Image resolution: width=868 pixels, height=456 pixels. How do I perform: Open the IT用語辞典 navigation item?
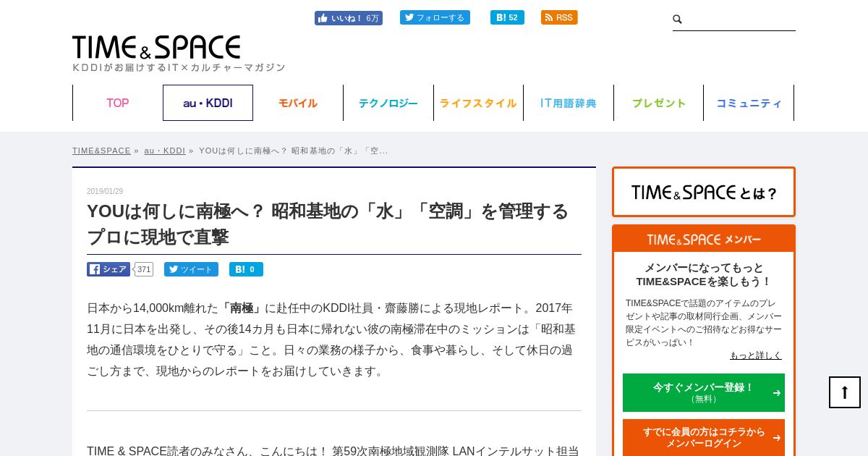[x=569, y=103]
